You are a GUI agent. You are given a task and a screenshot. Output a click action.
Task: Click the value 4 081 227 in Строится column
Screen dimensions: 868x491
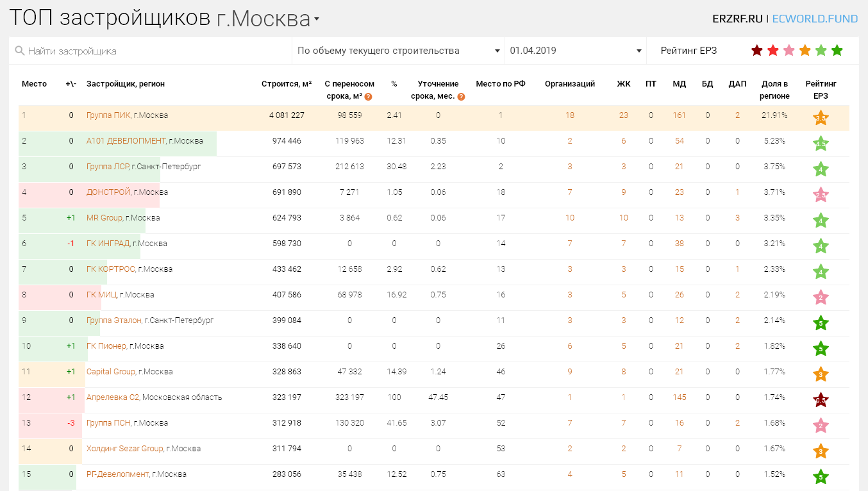[287, 115]
